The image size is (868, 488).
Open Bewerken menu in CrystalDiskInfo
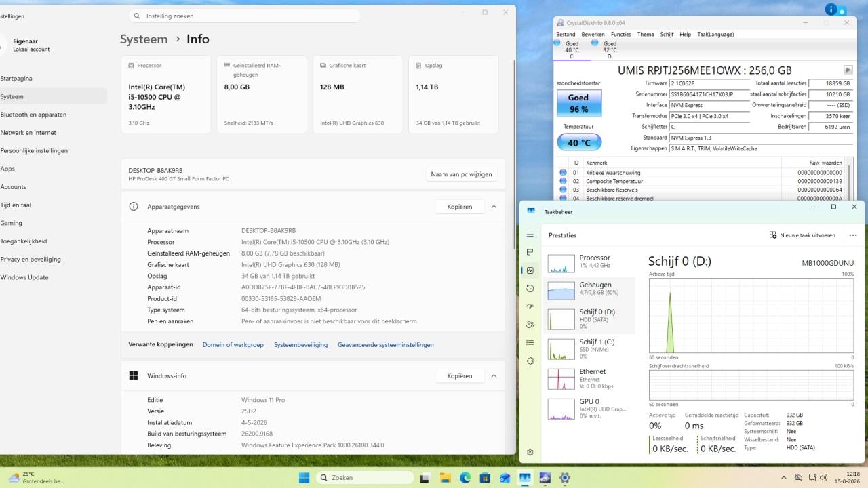593,35
